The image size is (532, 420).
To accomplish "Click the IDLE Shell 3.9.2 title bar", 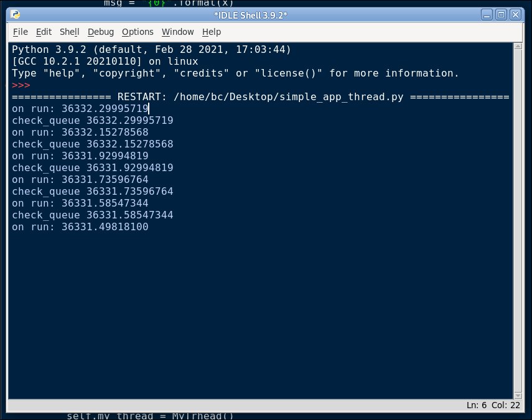I will pos(250,16).
